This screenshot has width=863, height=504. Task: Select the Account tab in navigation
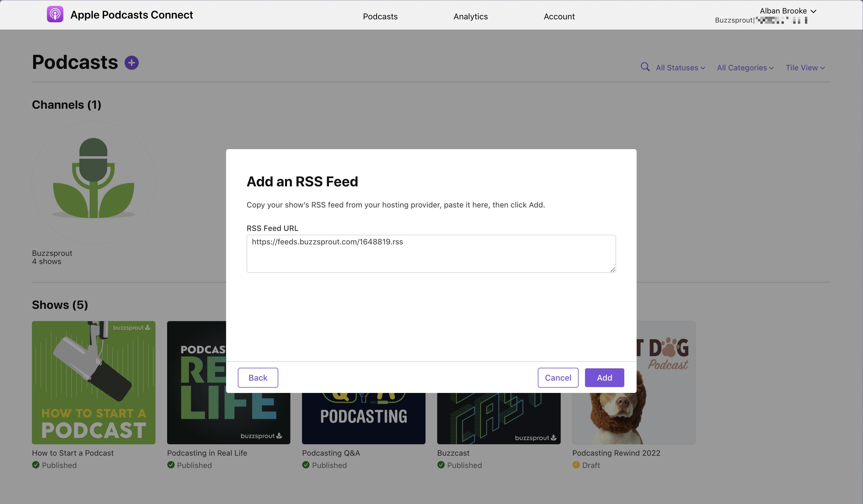[559, 16]
